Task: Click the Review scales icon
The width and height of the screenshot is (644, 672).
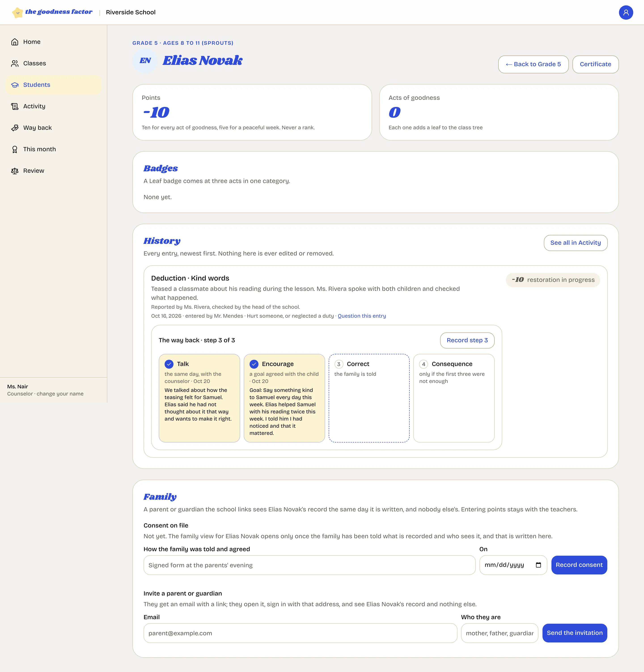Action: pyautogui.click(x=15, y=171)
